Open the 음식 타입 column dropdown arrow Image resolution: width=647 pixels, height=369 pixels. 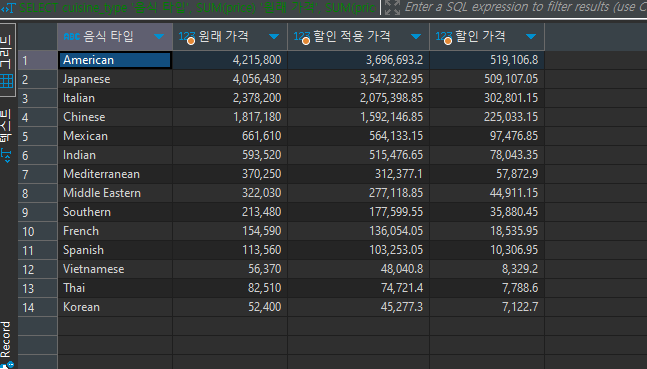point(159,37)
